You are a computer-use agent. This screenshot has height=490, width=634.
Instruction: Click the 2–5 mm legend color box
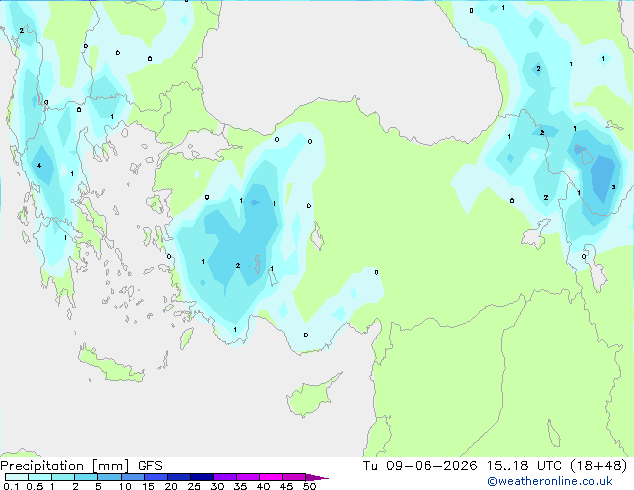pos(86,477)
